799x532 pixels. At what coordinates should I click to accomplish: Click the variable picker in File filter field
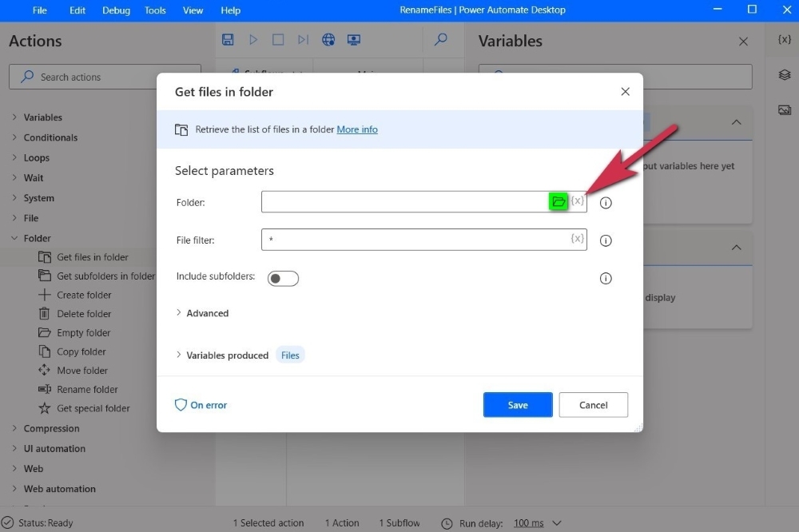pyautogui.click(x=577, y=239)
